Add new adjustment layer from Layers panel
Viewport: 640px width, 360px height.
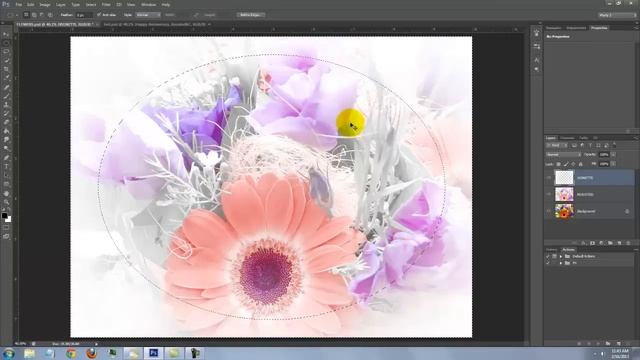pyautogui.click(x=601, y=243)
